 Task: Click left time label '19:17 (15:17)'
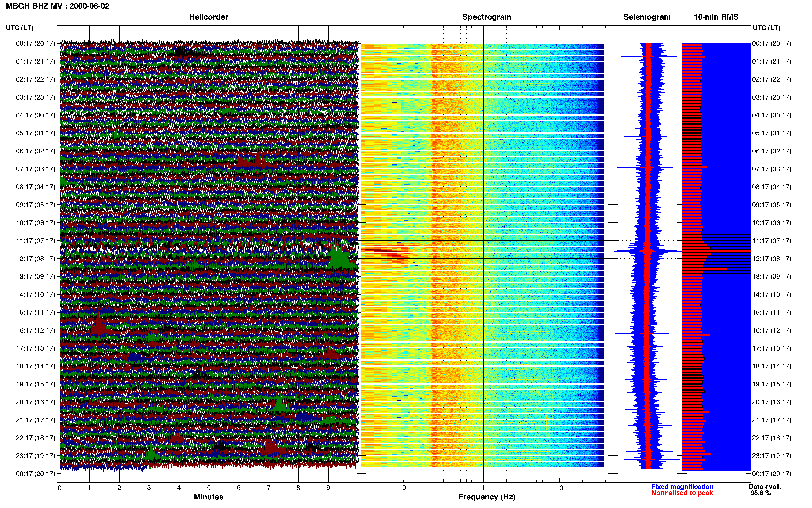(x=36, y=384)
